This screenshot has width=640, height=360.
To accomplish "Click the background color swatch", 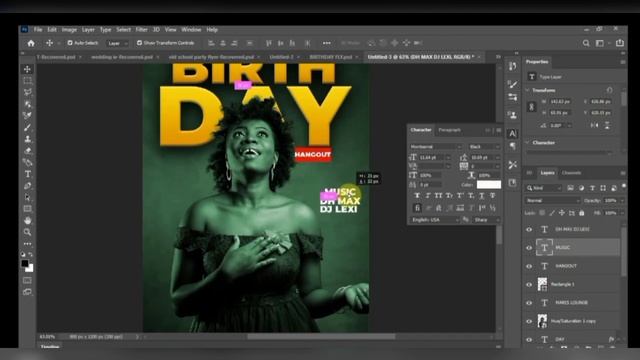I will point(30,269).
